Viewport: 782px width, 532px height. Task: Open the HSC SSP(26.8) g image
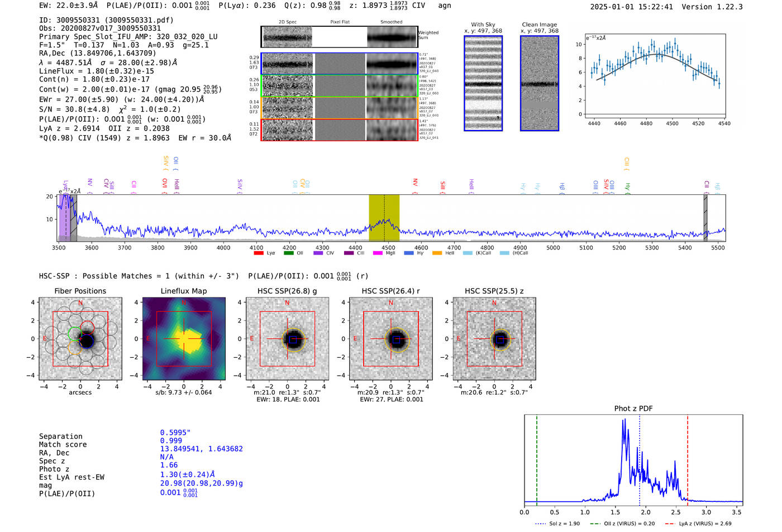coord(287,339)
